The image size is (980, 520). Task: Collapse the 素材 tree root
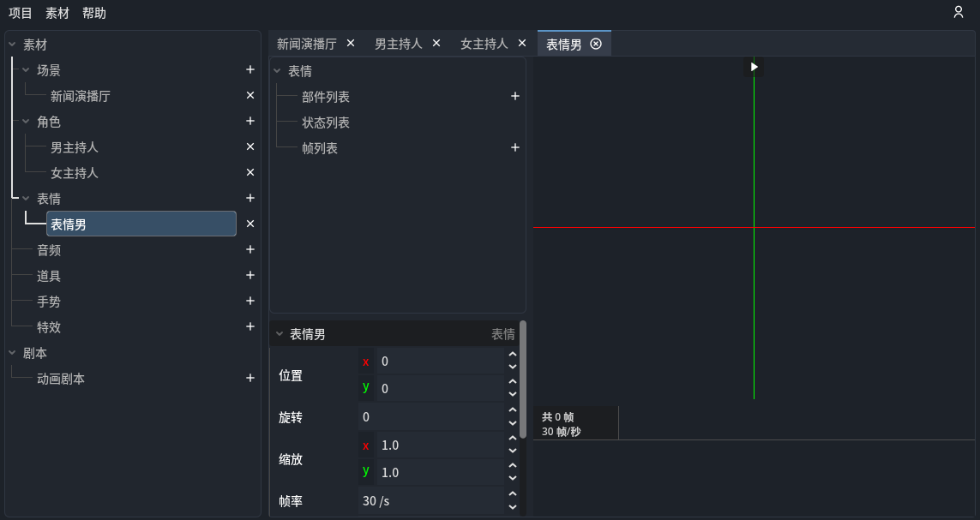click(12, 45)
